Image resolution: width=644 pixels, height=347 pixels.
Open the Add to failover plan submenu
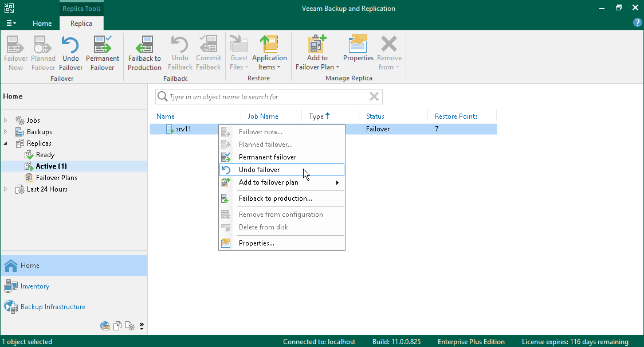268,182
